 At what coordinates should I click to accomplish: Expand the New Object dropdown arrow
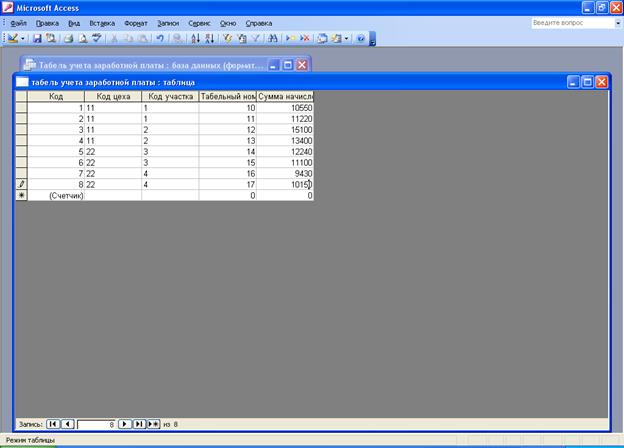pyautogui.click(x=346, y=39)
